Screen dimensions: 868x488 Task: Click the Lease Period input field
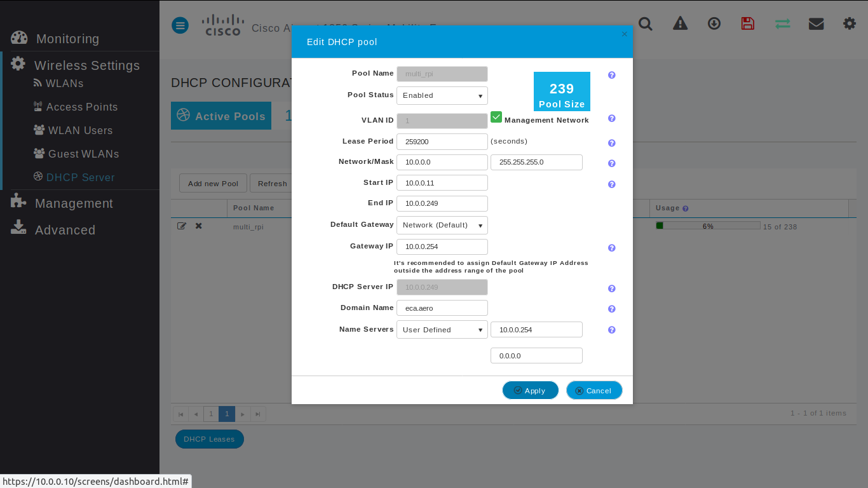tap(442, 142)
